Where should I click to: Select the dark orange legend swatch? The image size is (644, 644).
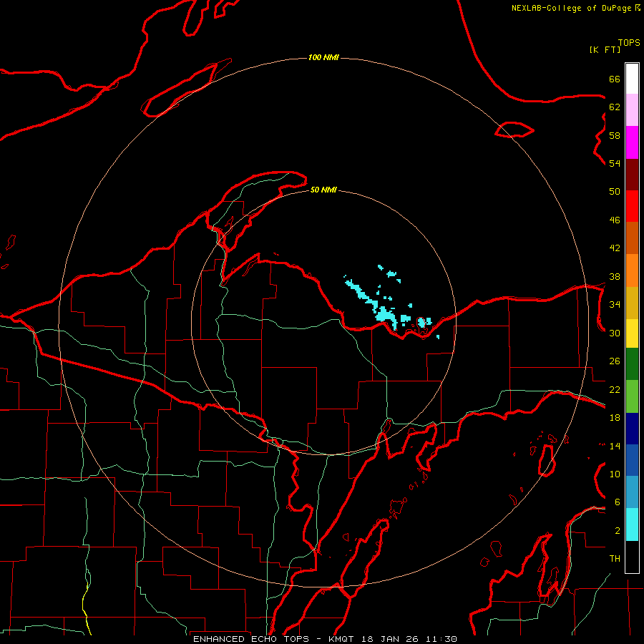[632, 238]
